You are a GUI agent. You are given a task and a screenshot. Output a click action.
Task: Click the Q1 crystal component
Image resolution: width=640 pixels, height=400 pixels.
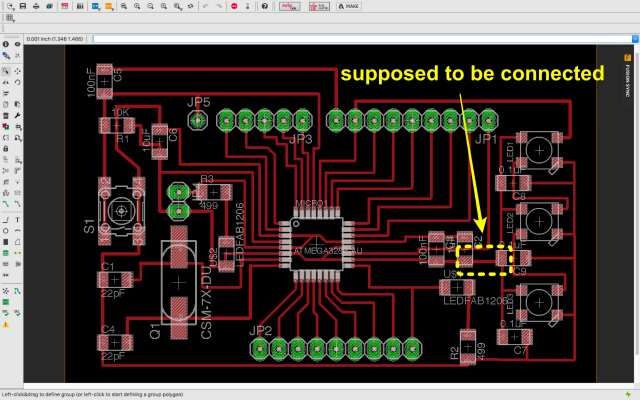click(x=179, y=282)
